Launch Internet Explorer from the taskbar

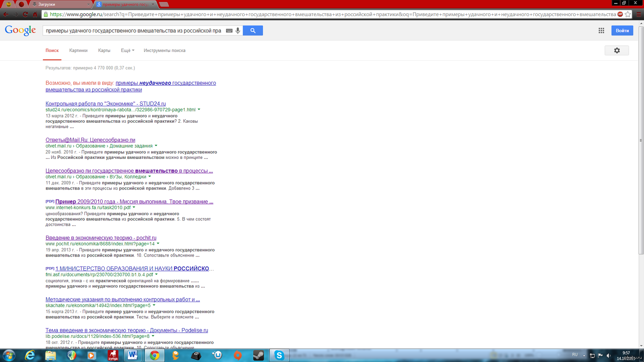tap(30, 355)
